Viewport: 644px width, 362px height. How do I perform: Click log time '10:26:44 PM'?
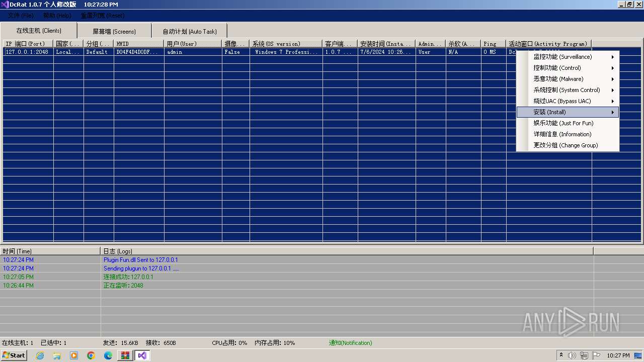point(18,286)
